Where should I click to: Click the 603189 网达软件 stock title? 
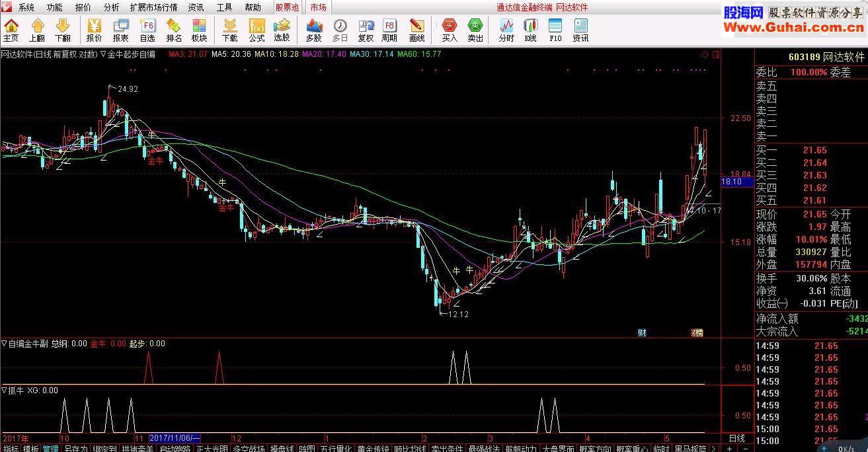pos(826,57)
